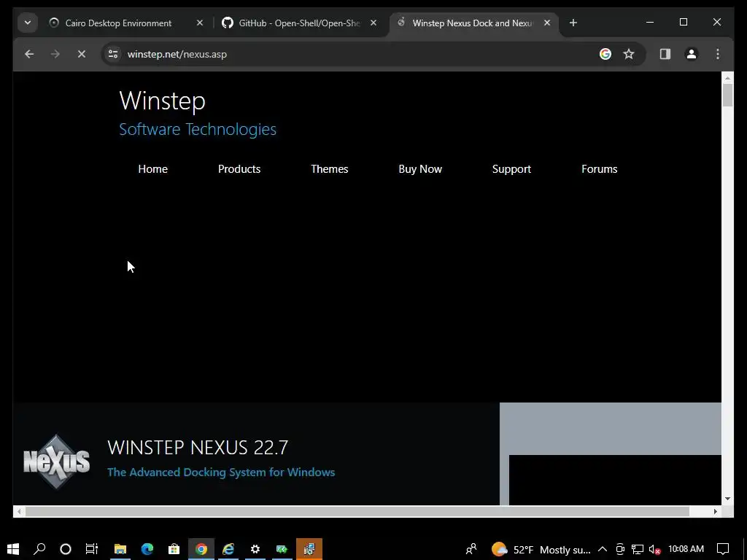Click the vertical scrollbar thumb
Viewport: 747px width, 560px height.
[727, 95]
